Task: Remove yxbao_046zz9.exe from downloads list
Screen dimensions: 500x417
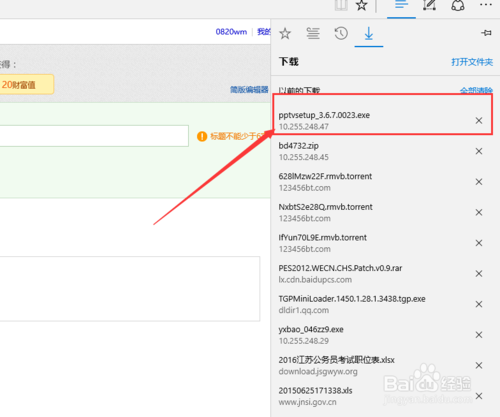Action: pos(479,335)
